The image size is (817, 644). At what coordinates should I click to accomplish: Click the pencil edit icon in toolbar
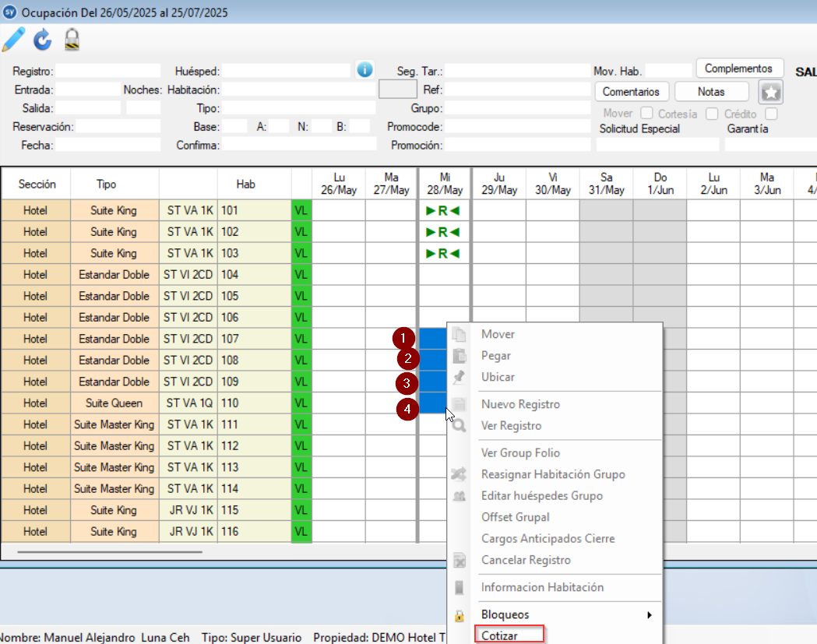coord(14,39)
